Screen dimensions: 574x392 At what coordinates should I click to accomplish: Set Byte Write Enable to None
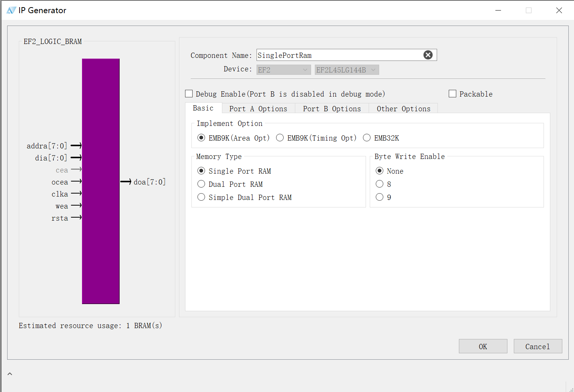coord(380,171)
